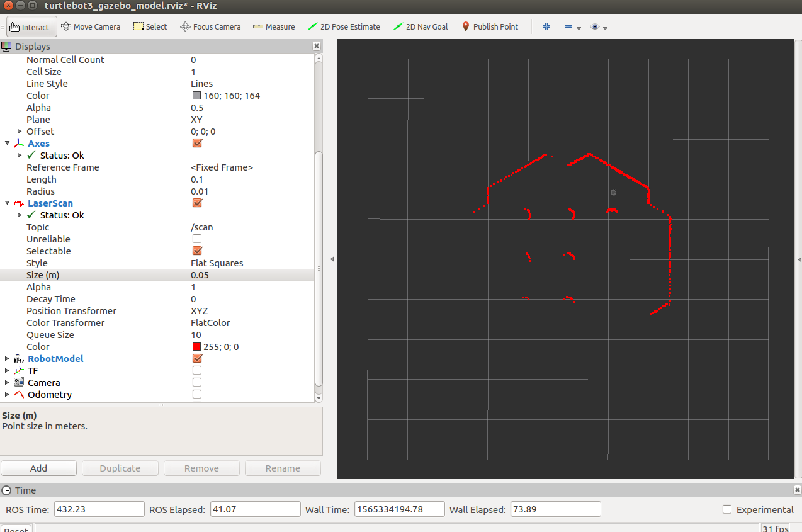Check the Experimental option in Time panel
802x532 pixels.
tap(727, 509)
